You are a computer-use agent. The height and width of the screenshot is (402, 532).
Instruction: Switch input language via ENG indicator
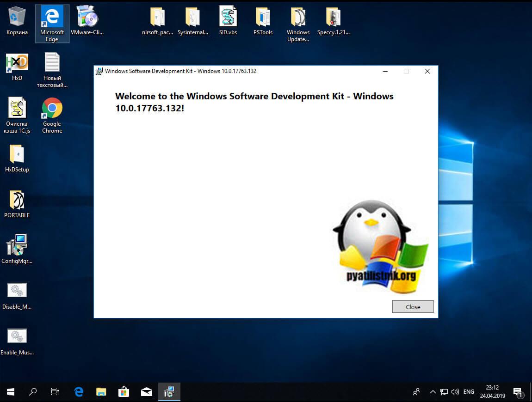[x=469, y=392]
